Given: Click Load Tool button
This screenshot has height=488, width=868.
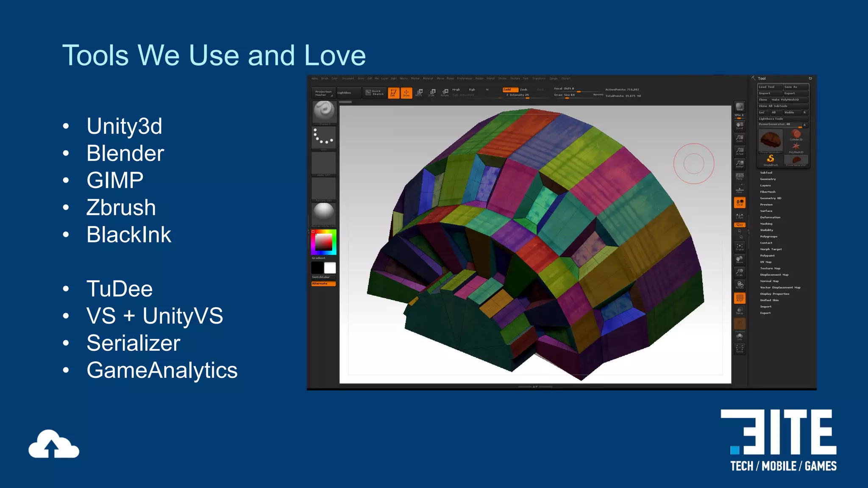Looking at the screenshot, I should coord(770,87).
